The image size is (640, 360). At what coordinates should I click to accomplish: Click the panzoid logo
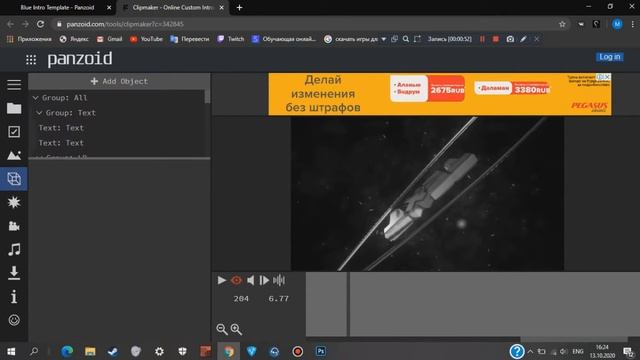(x=80, y=60)
